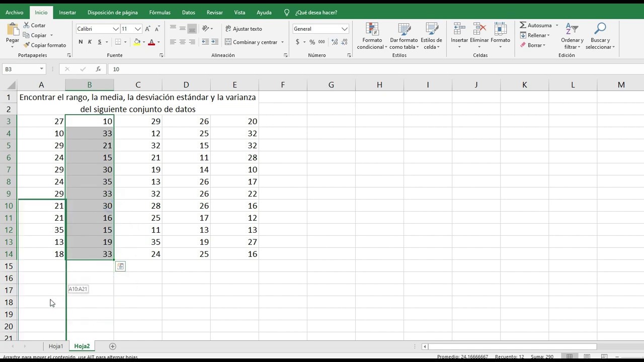Image resolution: width=644 pixels, height=362 pixels.
Task: Open the General number format dropdown
Action: [320, 29]
